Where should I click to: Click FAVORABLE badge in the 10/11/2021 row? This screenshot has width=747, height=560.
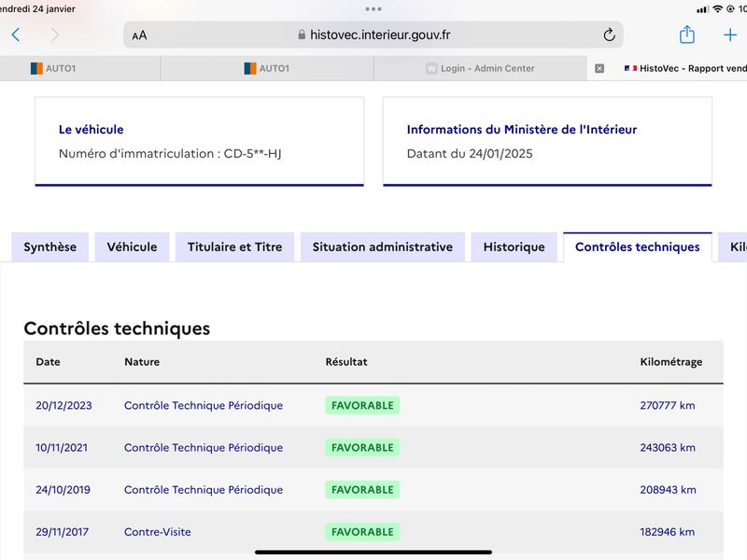(x=362, y=448)
